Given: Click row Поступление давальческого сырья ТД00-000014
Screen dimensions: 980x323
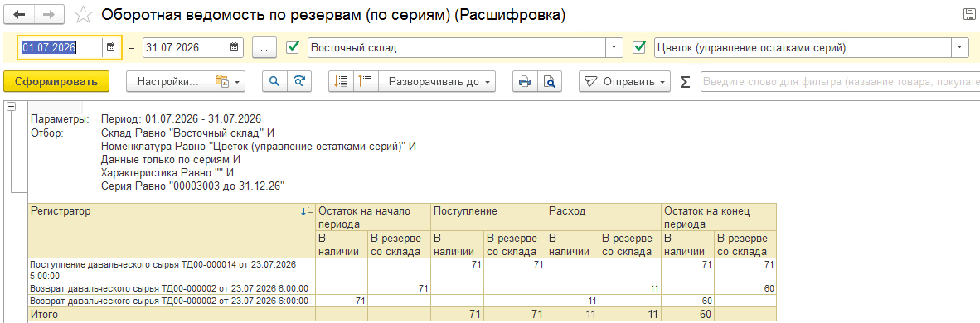Looking at the screenshot, I should click(x=172, y=269).
